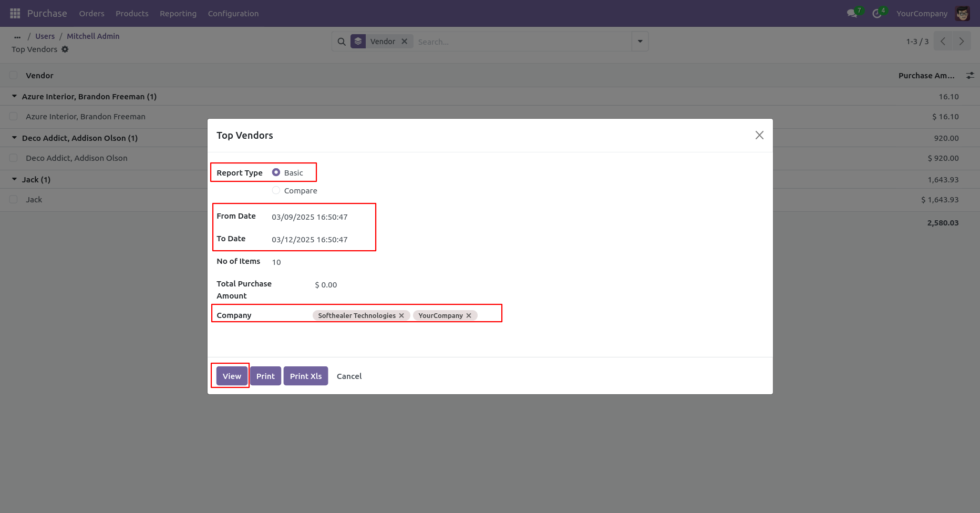980x513 pixels.
Task: Click the Vendor group-by layers icon
Action: point(358,42)
